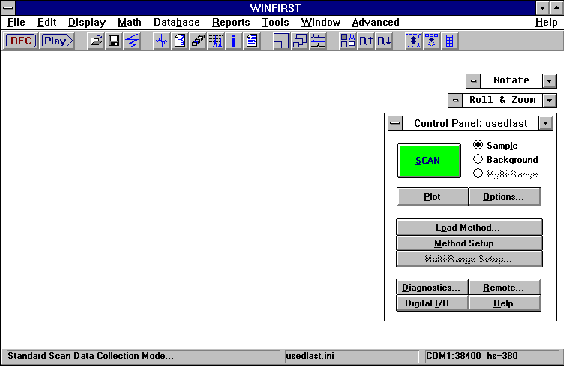
Task: Open the Math menu
Action: tap(129, 22)
